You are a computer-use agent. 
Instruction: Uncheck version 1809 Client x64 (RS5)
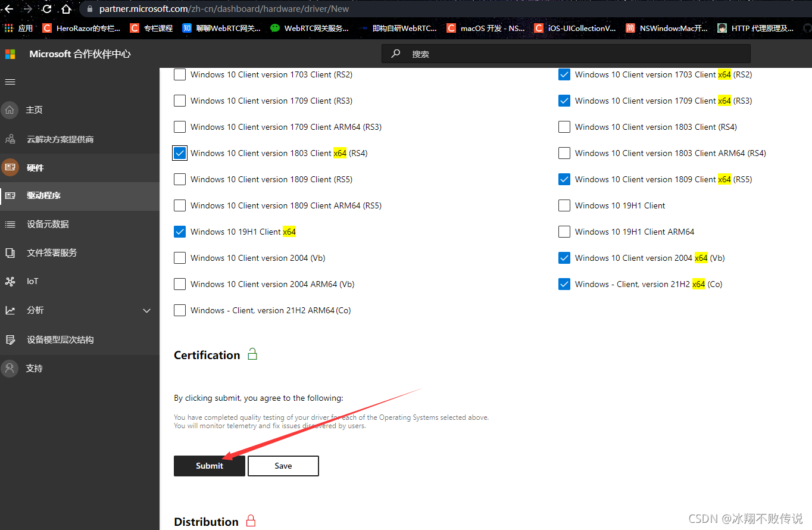(x=564, y=179)
